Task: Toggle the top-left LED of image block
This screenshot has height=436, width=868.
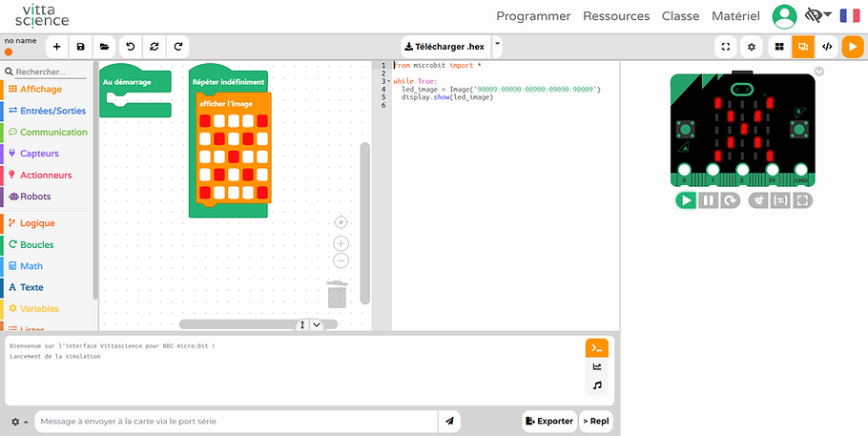Action: tap(205, 121)
